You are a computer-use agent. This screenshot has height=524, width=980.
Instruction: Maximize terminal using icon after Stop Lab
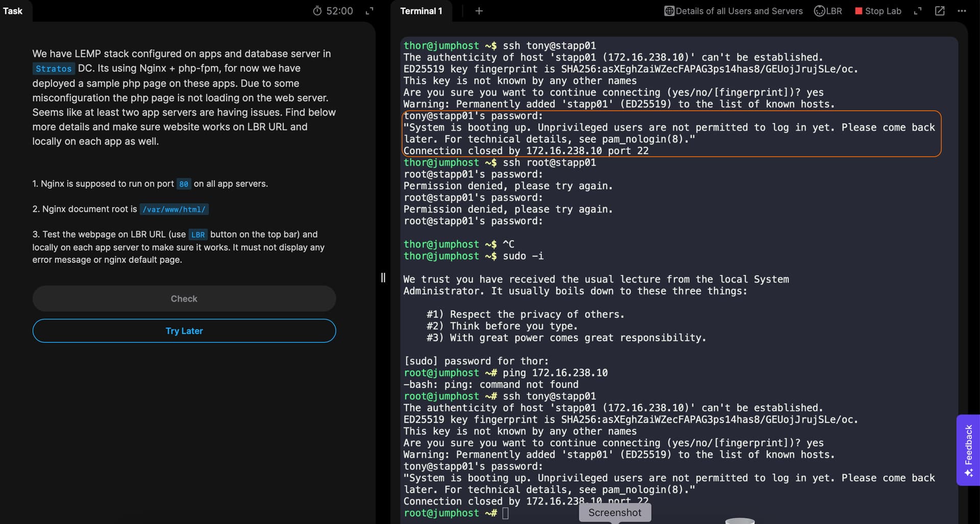point(918,11)
